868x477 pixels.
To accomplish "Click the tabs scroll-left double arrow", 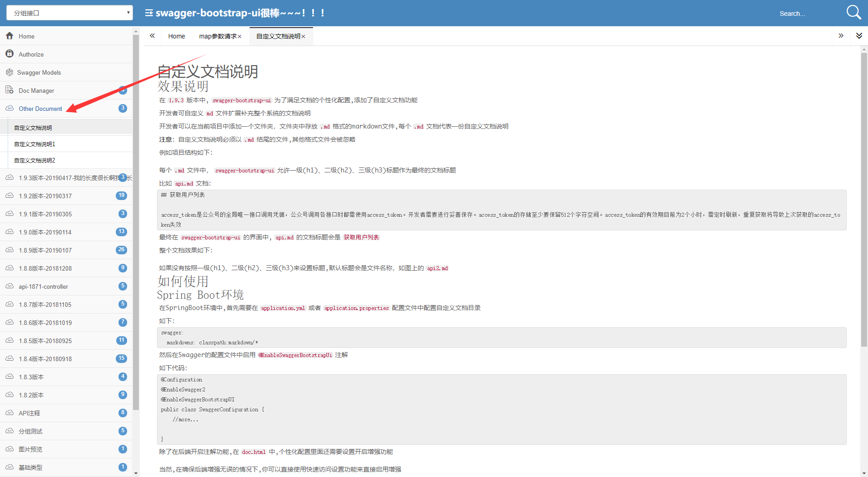I will (x=152, y=36).
